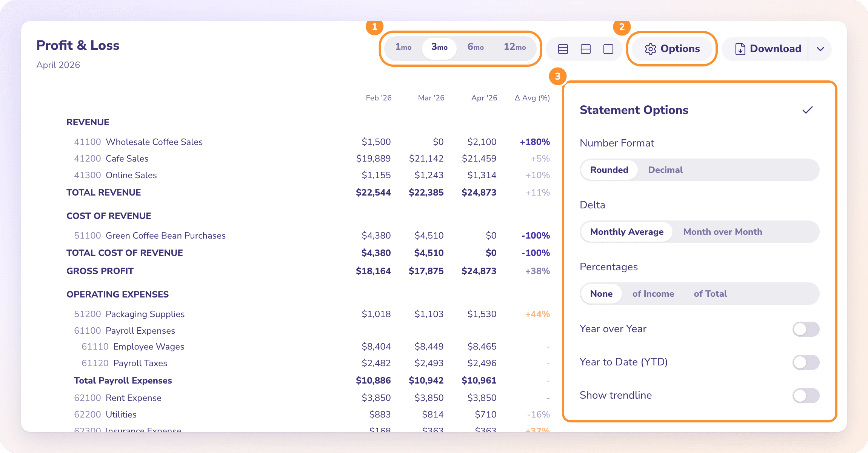Click the Feb '26 column header

pyautogui.click(x=379, y=98)
